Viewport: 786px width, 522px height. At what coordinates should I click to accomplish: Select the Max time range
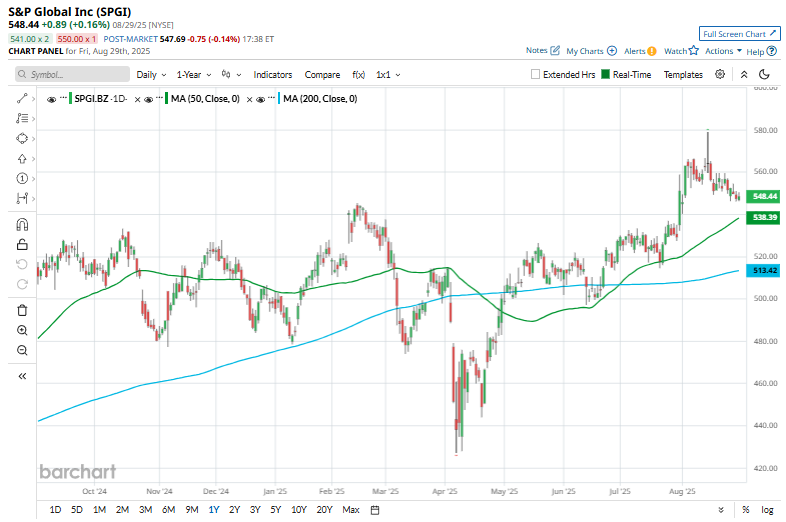(x=351, y=510)
